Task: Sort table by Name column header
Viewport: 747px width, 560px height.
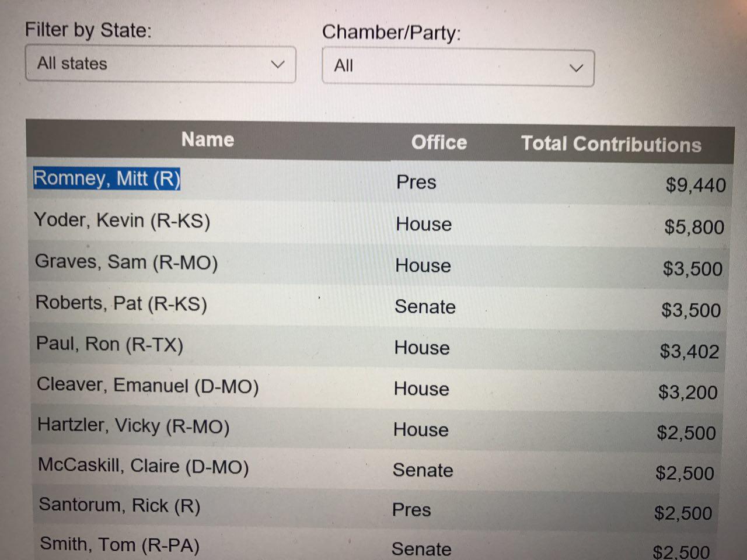Action: (x=207, y=139)
